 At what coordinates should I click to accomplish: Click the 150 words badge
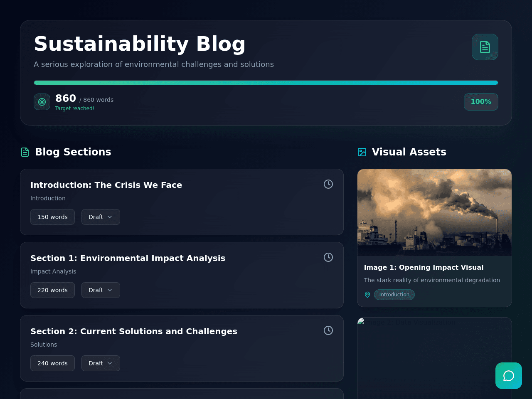click(x=52, y=217)
